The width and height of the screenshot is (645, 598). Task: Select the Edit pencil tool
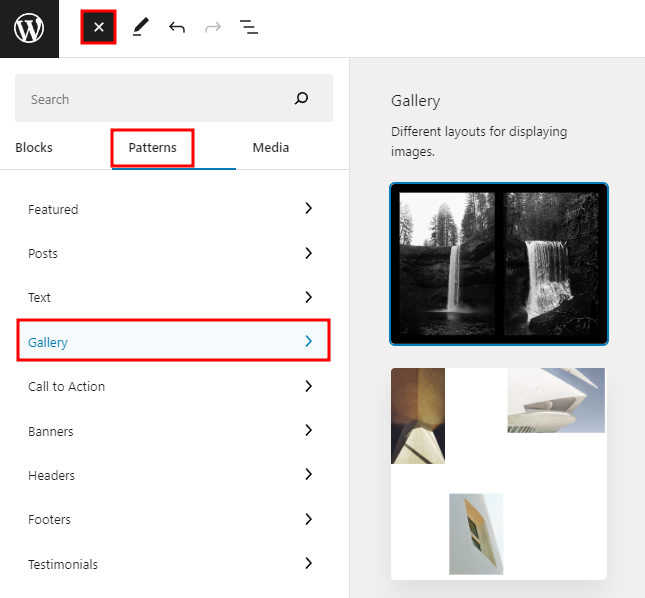[139, 28]
